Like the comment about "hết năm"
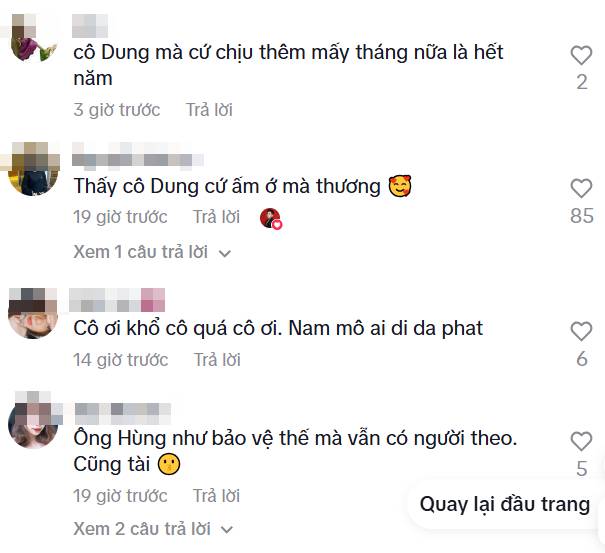 pyautogui.click(x=581, y=55)
